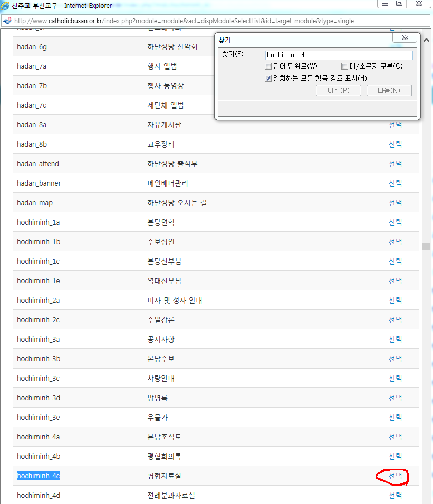The image size is (433, 504).
Task: Choose 선택 for hadan_banner 메인배너관리
Action: click(x=395, y=183)
